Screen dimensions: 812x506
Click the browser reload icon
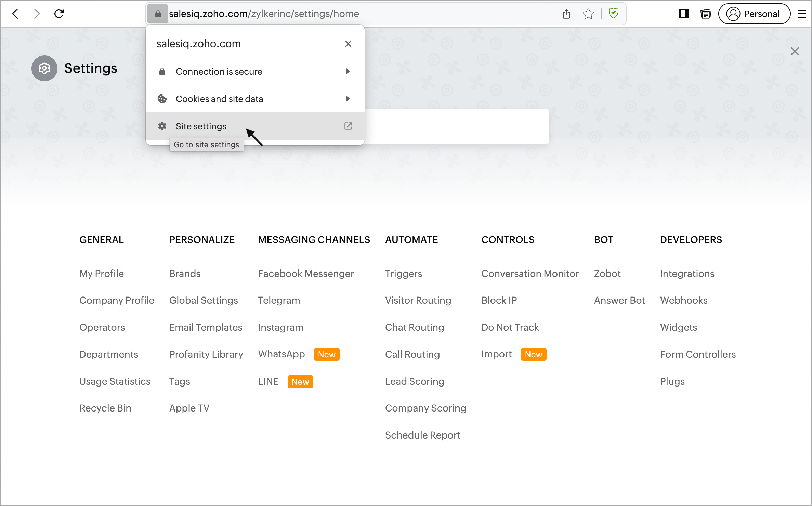point(59,14)
